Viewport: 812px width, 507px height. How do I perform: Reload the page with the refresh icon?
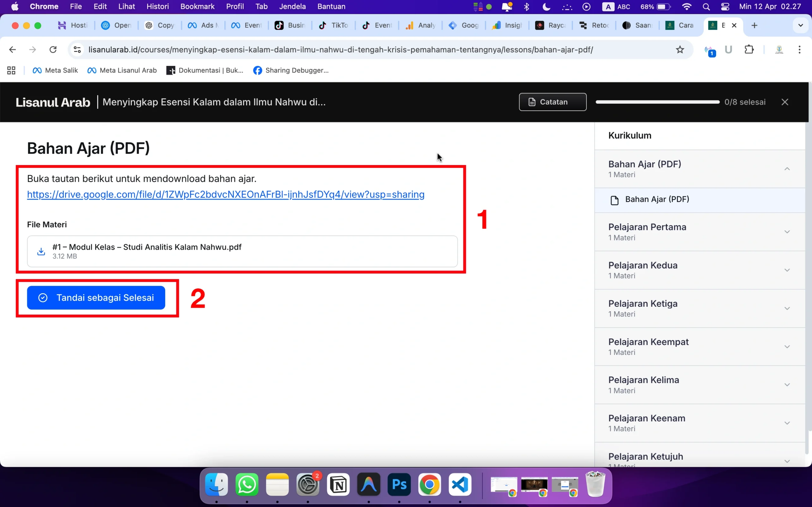tap(53, 50)
